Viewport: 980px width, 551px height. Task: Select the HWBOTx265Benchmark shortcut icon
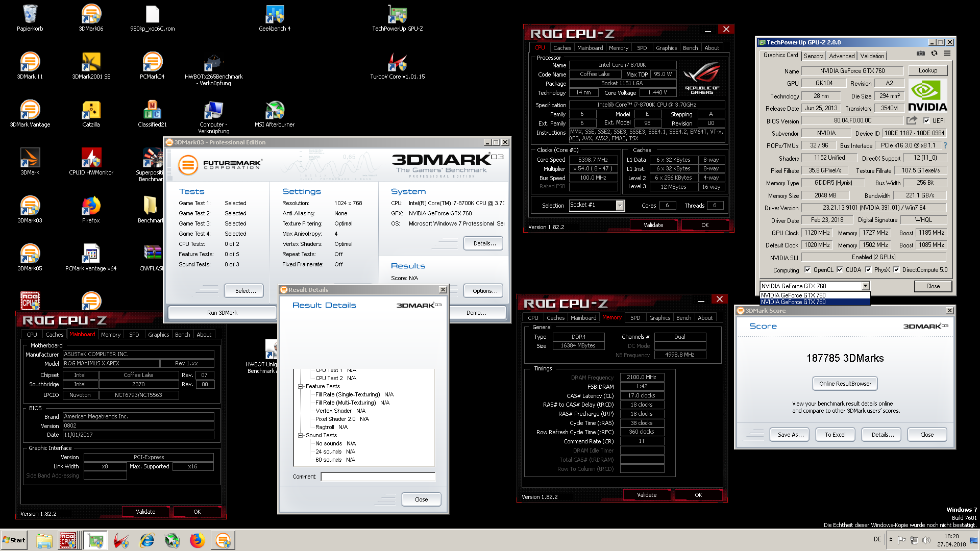click(213, 69)
